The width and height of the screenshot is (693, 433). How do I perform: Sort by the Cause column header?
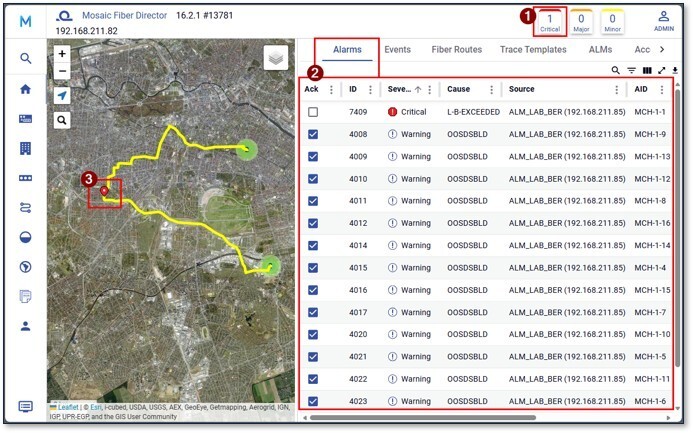pos(458,89)
